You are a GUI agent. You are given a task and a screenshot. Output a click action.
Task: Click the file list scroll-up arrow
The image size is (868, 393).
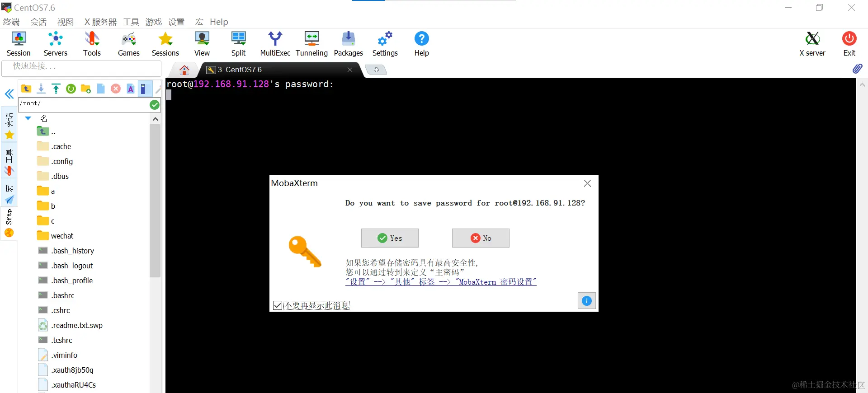click(155, 119)
